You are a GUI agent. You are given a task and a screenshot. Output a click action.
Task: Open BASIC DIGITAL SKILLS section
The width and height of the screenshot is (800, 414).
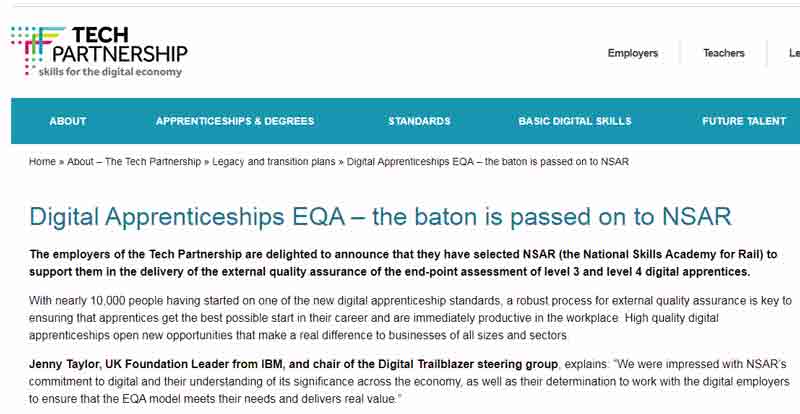pos(574,121)
